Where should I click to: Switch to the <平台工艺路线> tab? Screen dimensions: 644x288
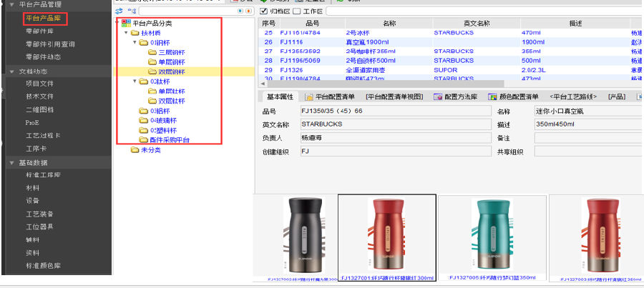coord(573,96)
